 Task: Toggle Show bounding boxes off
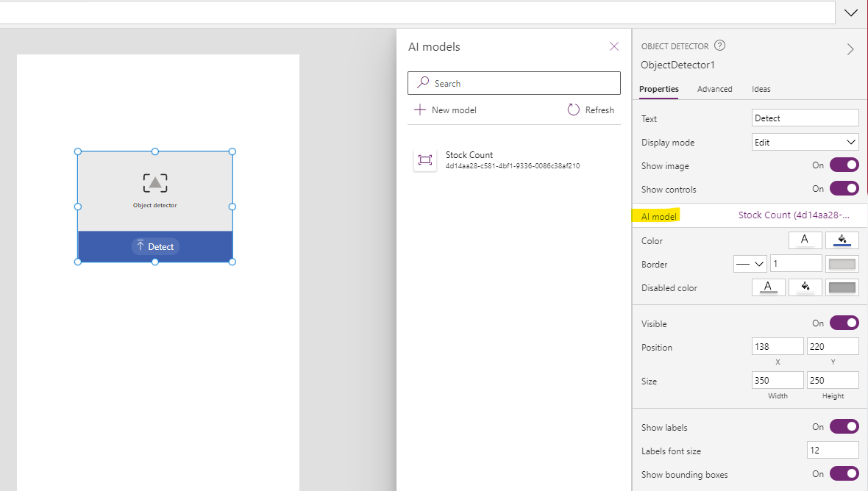click(844, 474)
